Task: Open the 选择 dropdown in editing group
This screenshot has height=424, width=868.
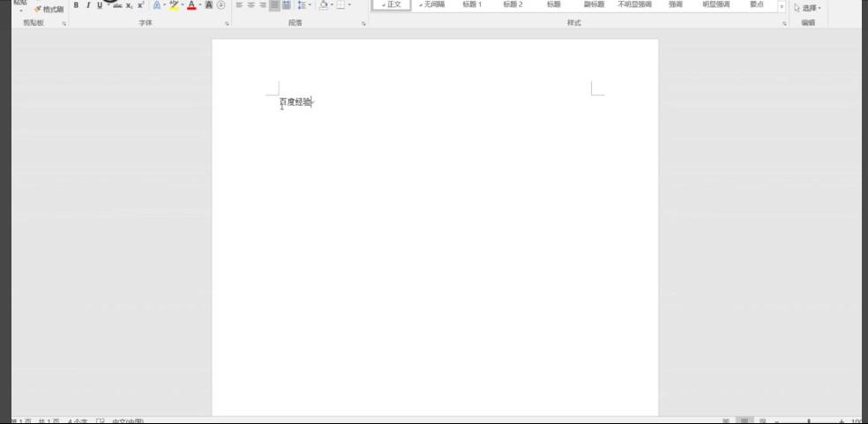Action: point(808,8)
